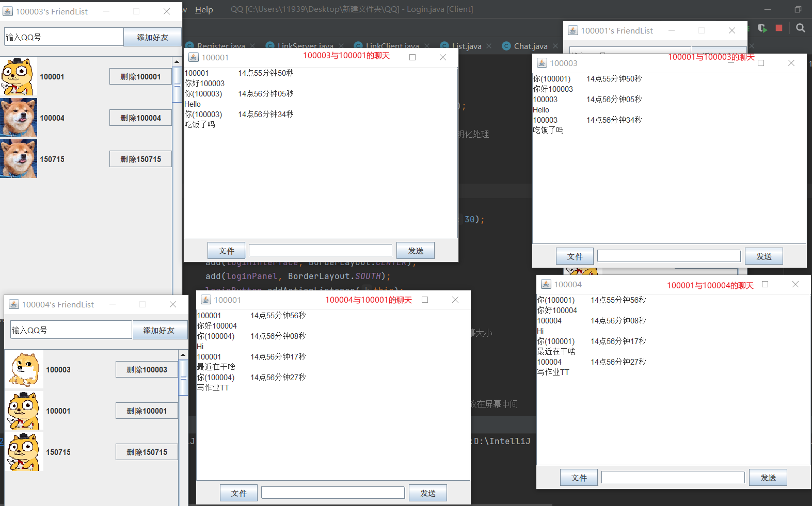Click message 写作业TT in 100001与100004 chat

click(553, 372)
